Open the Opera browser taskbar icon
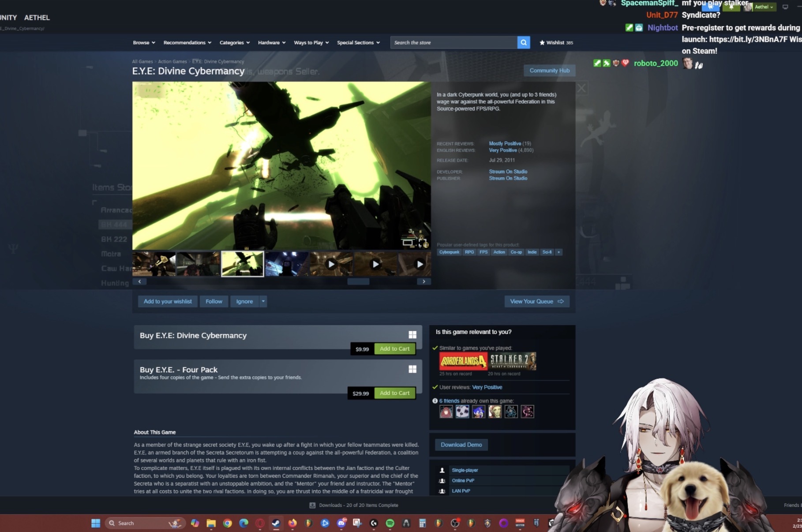Image resolution: width=802 pixels, height=532 pixels. point(260,523)
